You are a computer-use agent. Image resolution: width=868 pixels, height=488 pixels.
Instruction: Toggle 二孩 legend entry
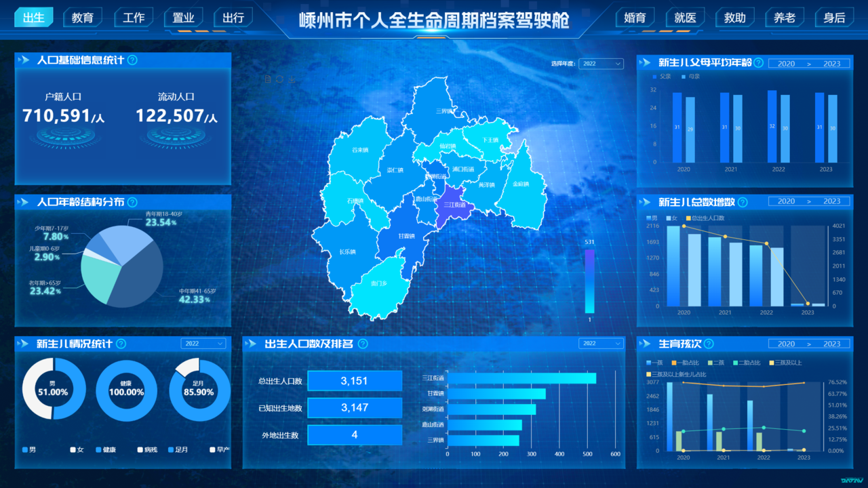point(715,363)
